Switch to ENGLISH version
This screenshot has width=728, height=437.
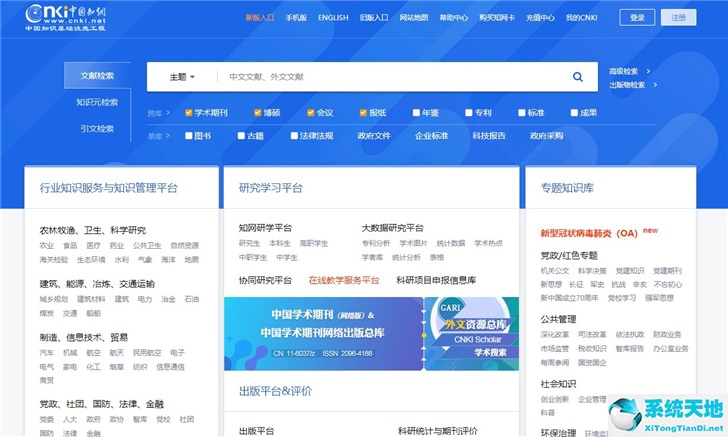(333, 18)
